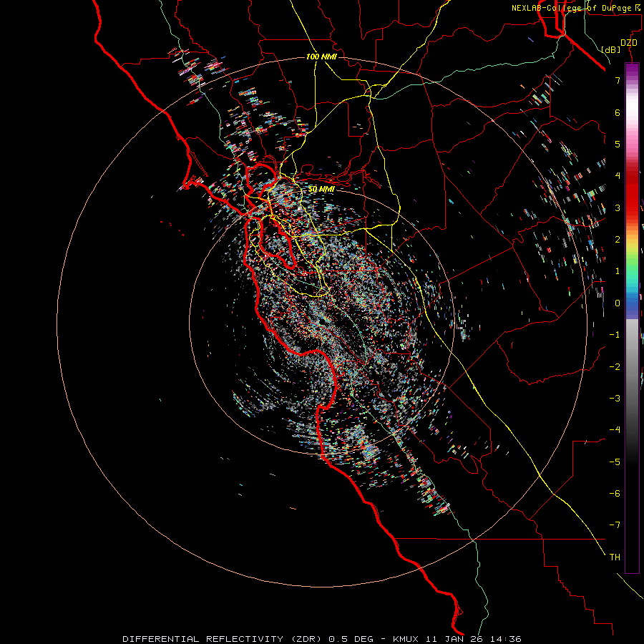Click the "-5" value on the color scale
Image resolution: width=644 pixels, height=644 pixels.
[615, 462]
